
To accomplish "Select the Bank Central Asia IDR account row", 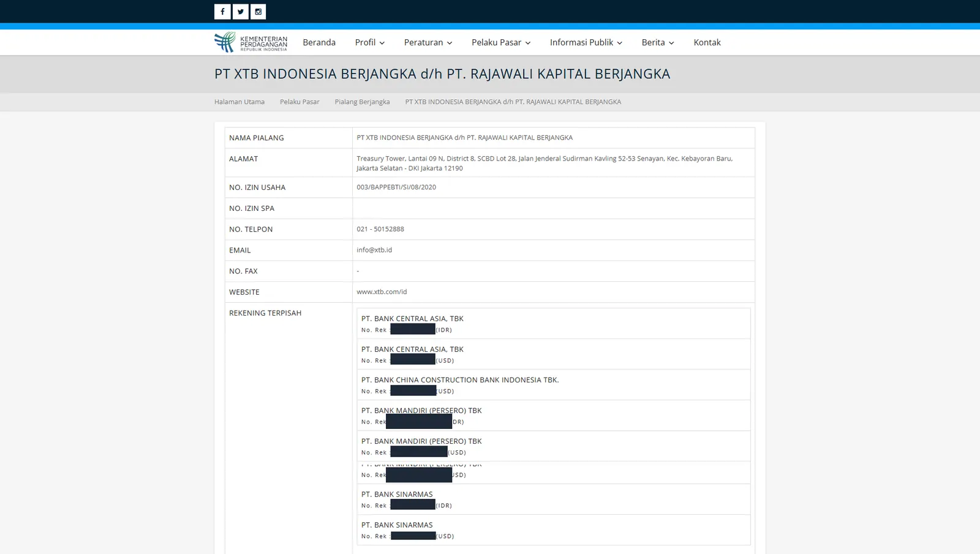I will point(554,324).
